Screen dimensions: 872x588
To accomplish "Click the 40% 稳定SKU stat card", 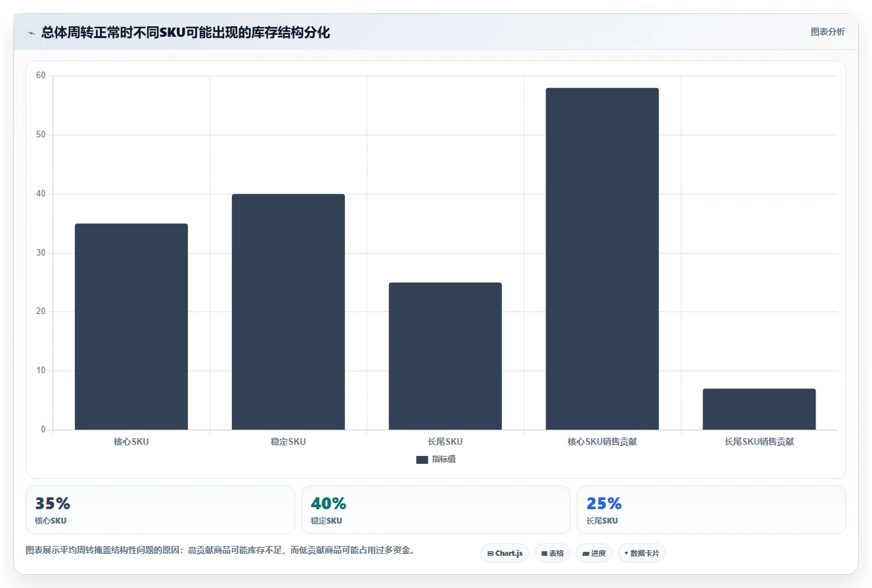I will pyautogui.click(x=436, y=510).
